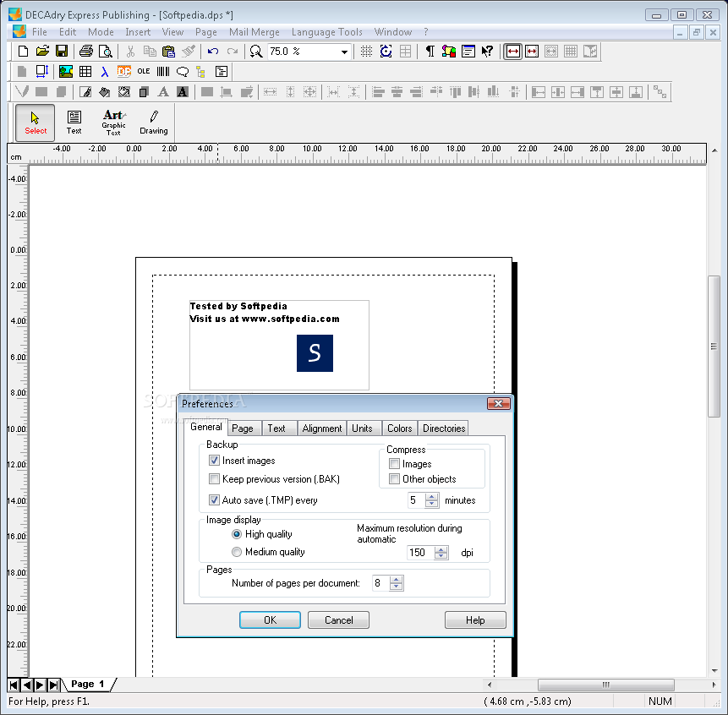The image size is (728, 715).
Task: Confirm preferences with OK button
Action: coord(271,619)
